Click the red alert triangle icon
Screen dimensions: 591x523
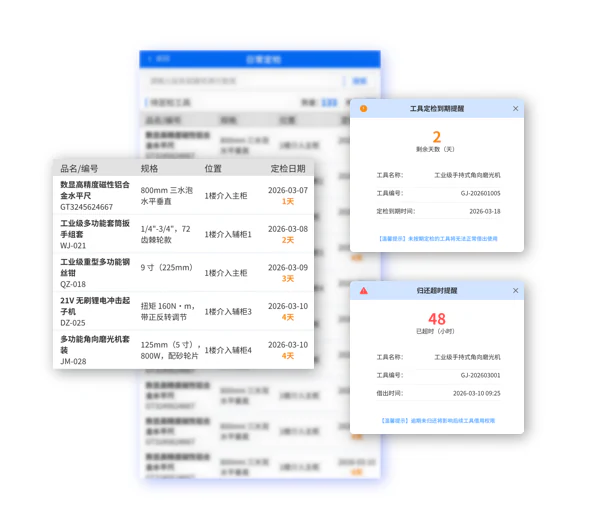[363, 291]
